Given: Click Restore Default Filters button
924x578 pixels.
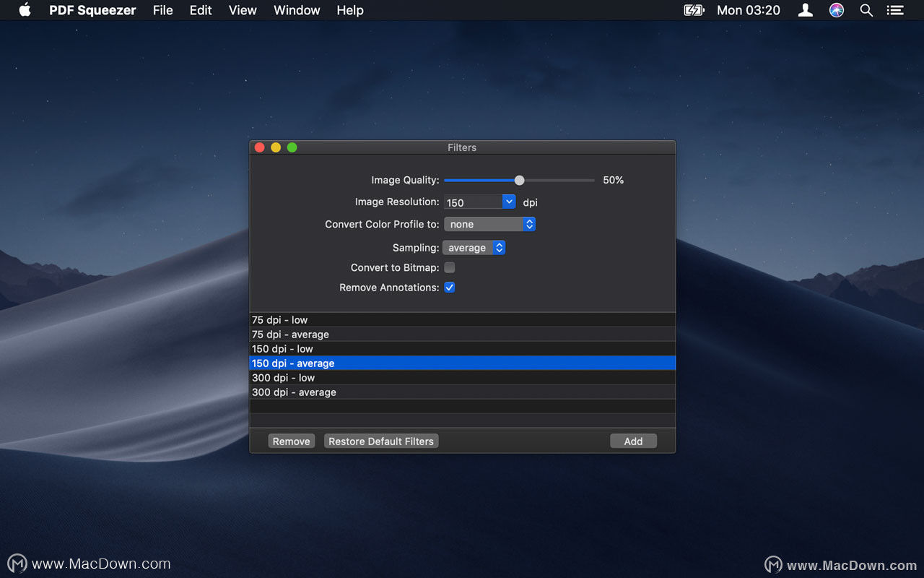Looking at the screenshot, I should [381, 441].
